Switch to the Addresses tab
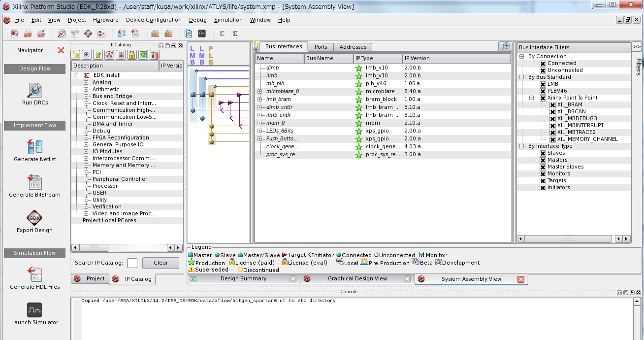Screen dimensions: 644x340 [353, 47]
